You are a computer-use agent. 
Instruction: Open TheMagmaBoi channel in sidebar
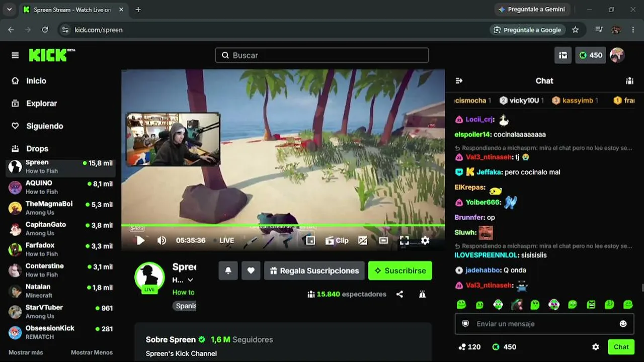pos(60,208)
